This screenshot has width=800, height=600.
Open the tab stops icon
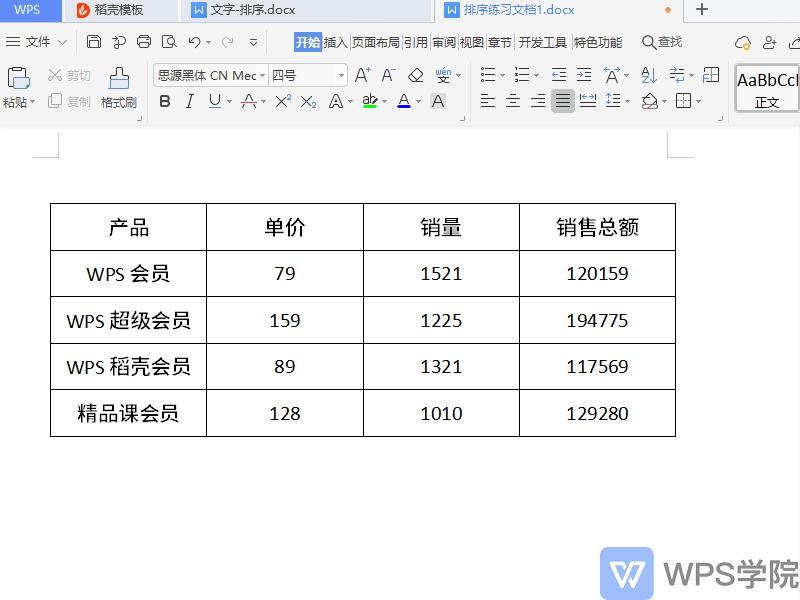[711, 76]
